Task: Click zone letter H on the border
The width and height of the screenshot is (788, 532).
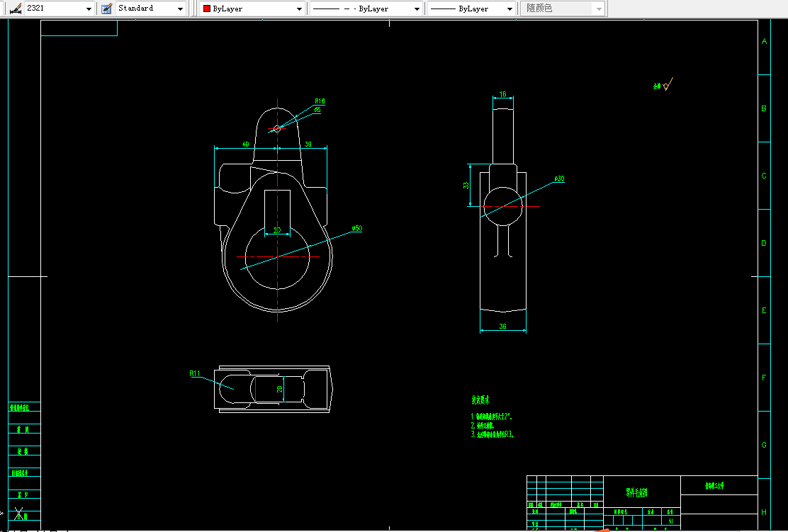Action: pyautogui.click(x=764, y=512)
